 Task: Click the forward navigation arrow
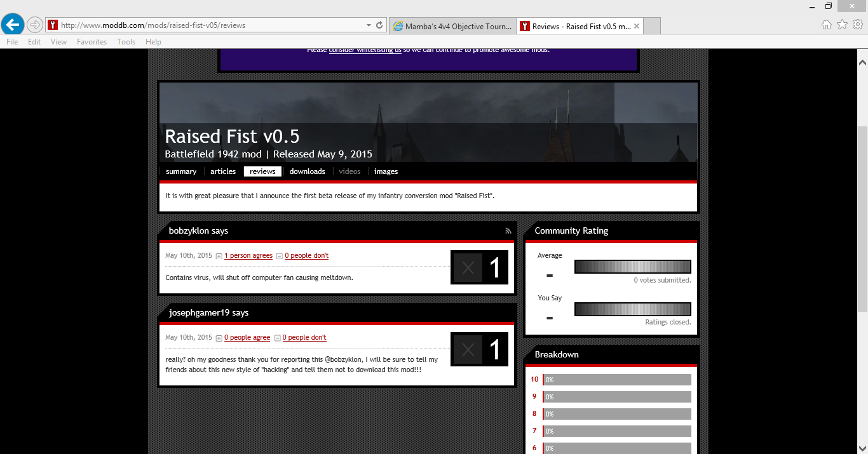[35, 25]
